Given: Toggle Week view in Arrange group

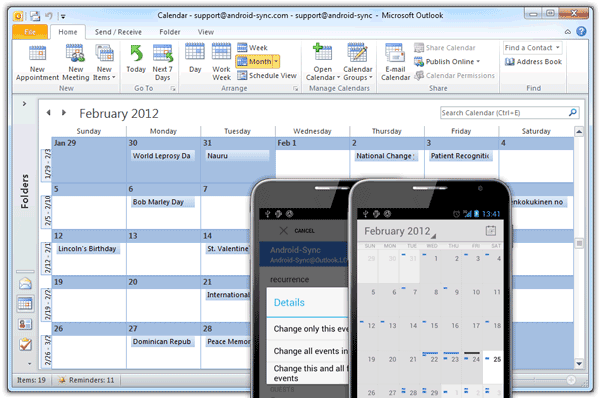Looking at the screenshot, I should [252, 48].
